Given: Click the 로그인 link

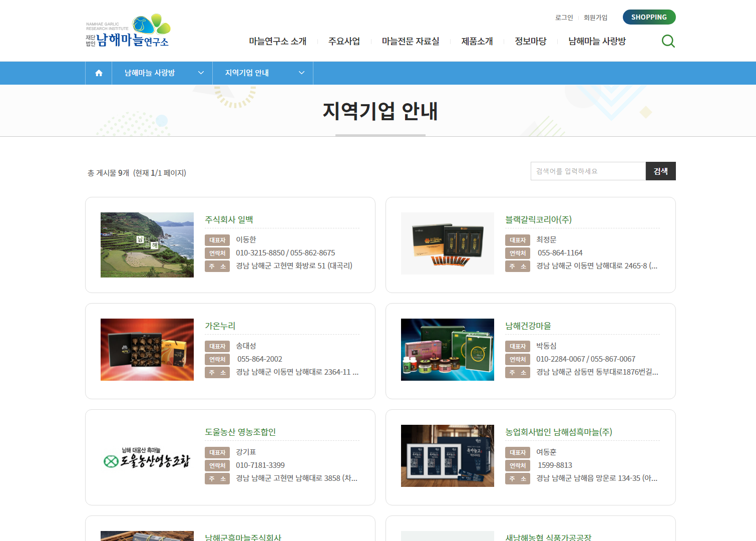Looking at the screenshot, I should coord(564,18).
